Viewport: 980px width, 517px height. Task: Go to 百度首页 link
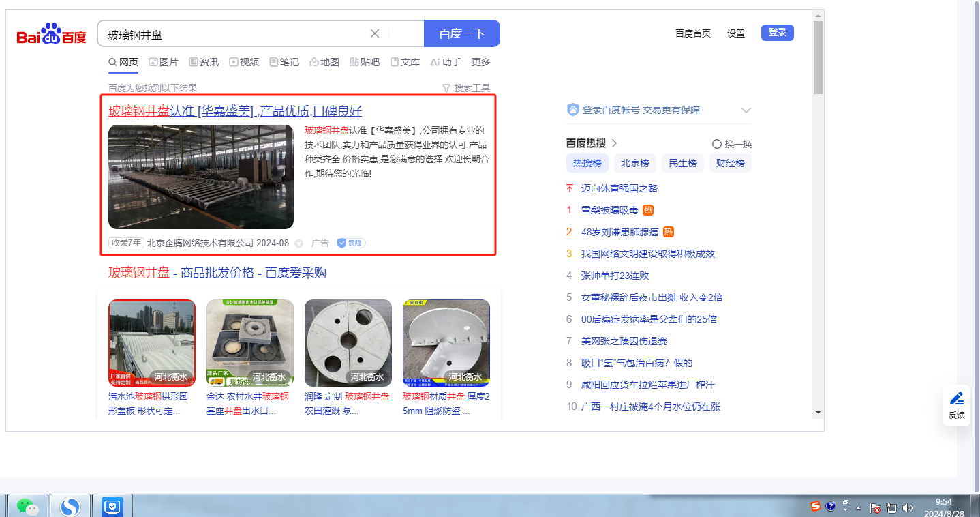click(693, 33)
